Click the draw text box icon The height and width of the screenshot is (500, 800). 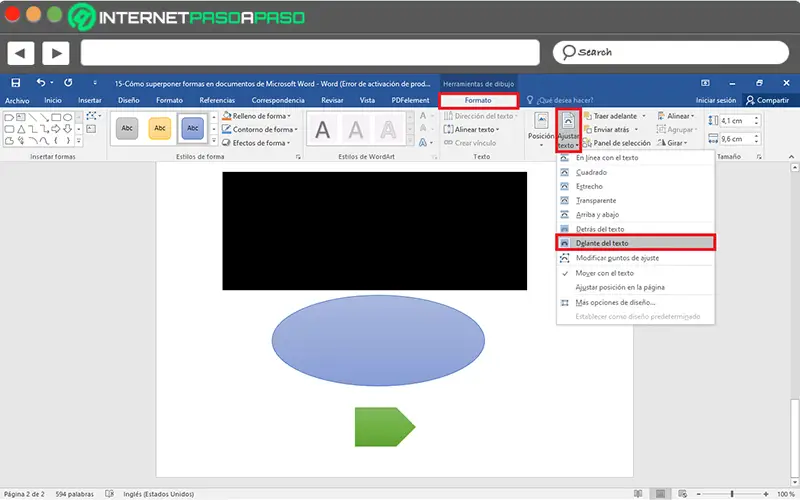[92, 129]
